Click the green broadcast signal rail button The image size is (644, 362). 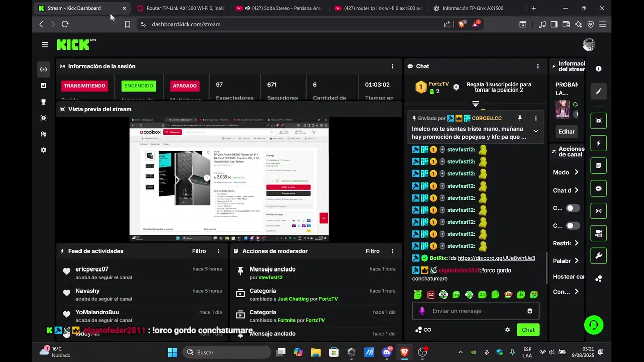click(599, 211)
